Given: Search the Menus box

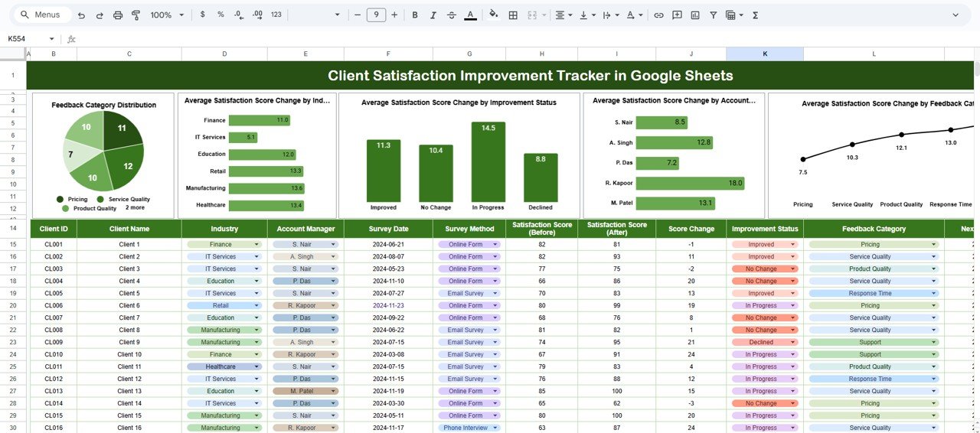Looking at the screenshot, I should (46, 15).
